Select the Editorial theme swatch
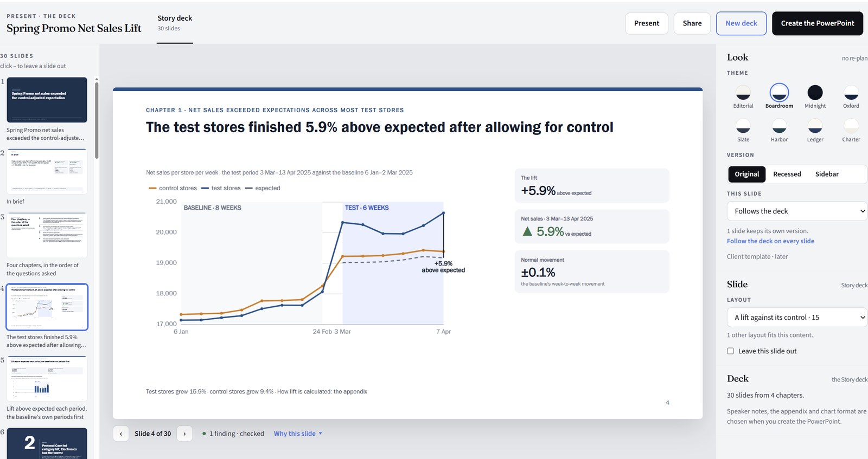 743,93
